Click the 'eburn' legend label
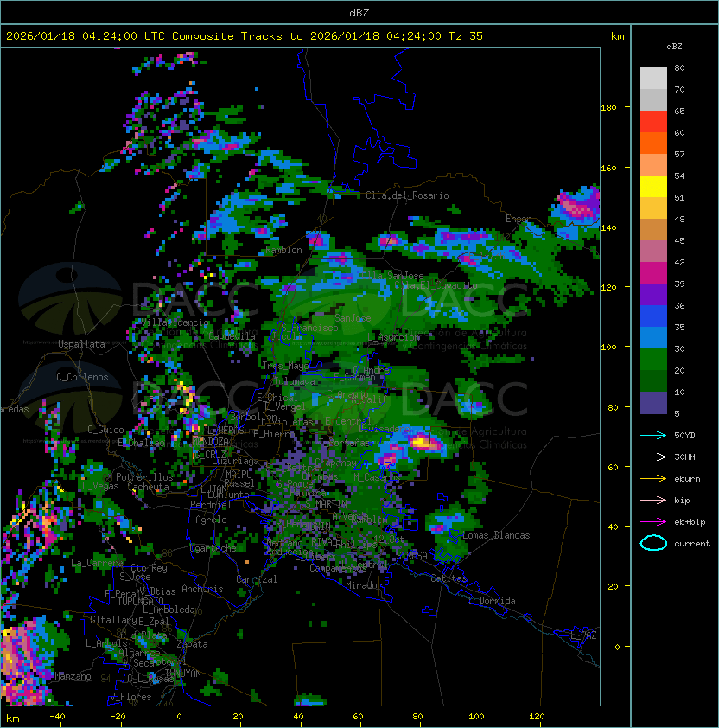 coord(687,479)
